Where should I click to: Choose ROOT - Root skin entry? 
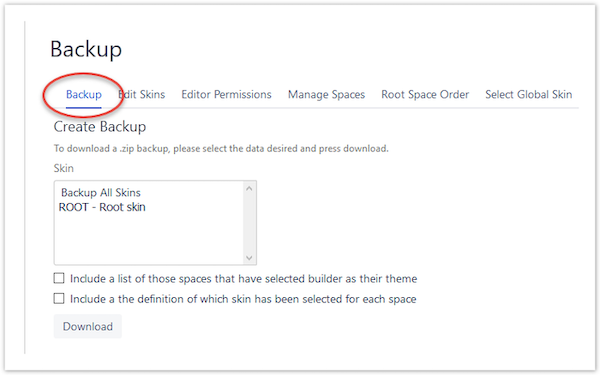pos(102,207)
